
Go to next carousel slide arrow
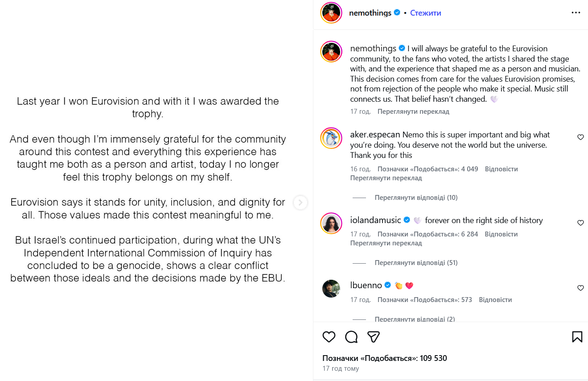(300, 203)
